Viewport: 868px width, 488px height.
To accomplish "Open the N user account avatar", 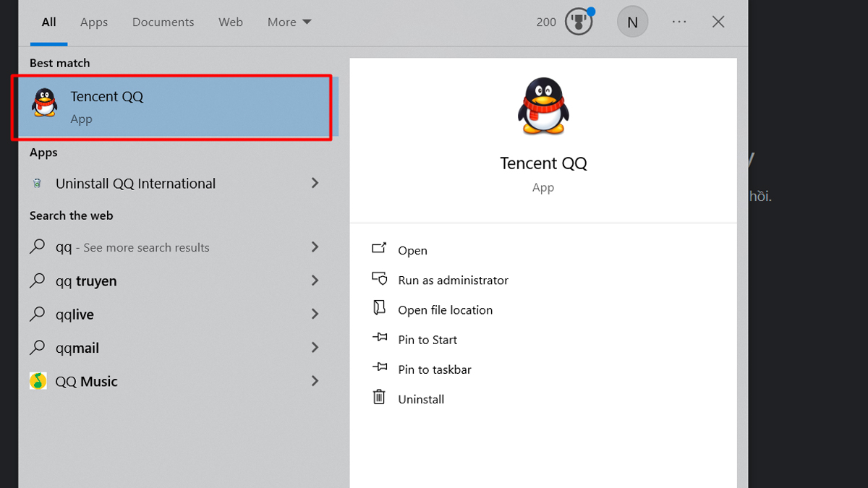I will coord(632,22).
